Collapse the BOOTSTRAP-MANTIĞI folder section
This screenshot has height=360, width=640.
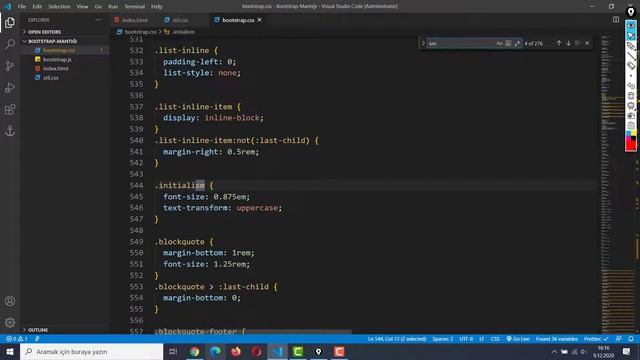[x=65, y=41]
